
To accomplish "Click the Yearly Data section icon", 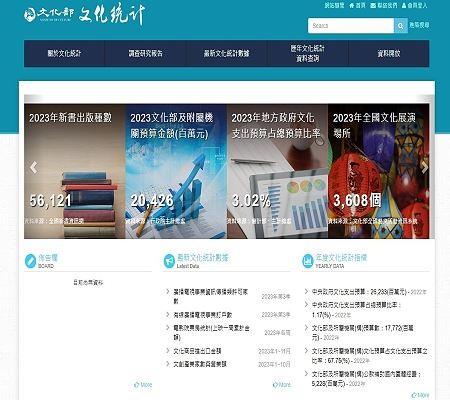I will pyautogui.click(x=308, y=261).
